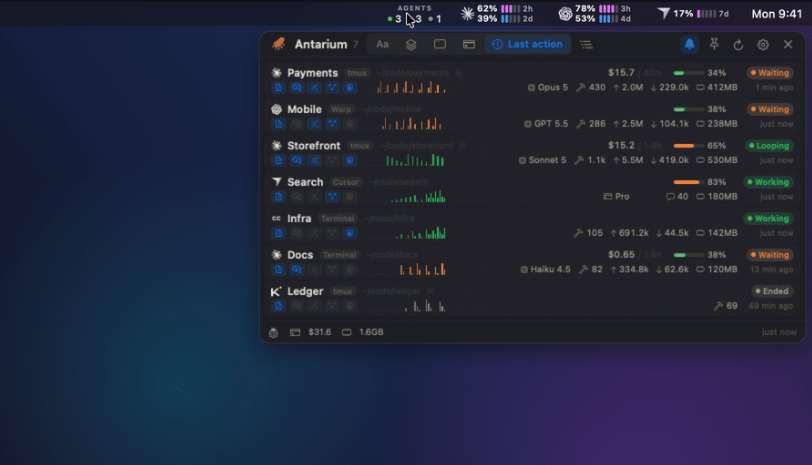Viewport: 812px width, 465px height.
Task: Click the Ended status badge for Ledger
Action: (x=772, y=291)
